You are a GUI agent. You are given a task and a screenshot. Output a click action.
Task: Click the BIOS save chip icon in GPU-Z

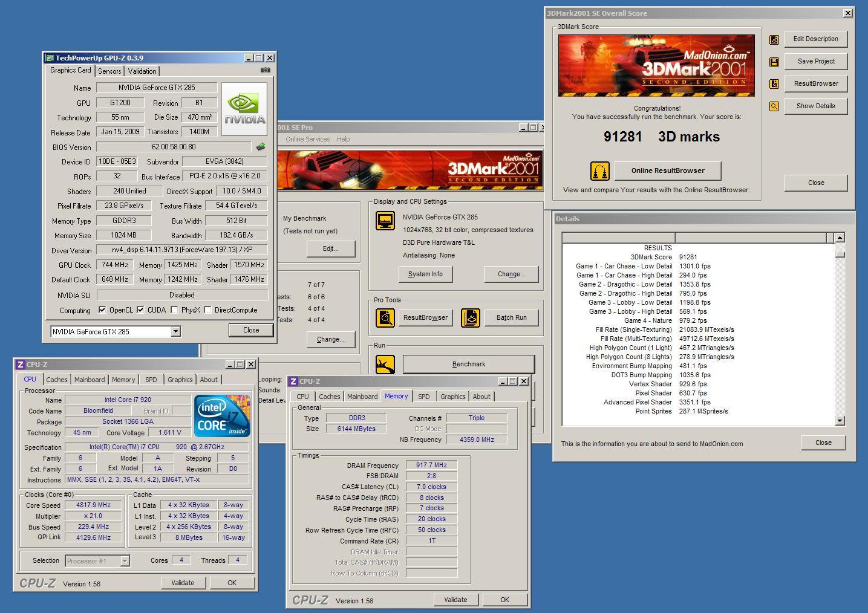point(261,147)
